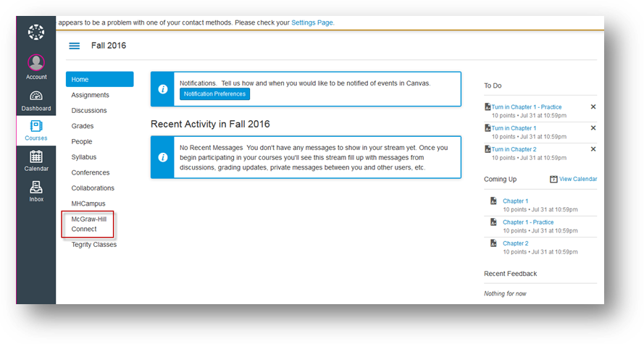Go to Dashboard via speedometer icon
The height and width of the screenshot is (344, 644).
pos(36,96)
